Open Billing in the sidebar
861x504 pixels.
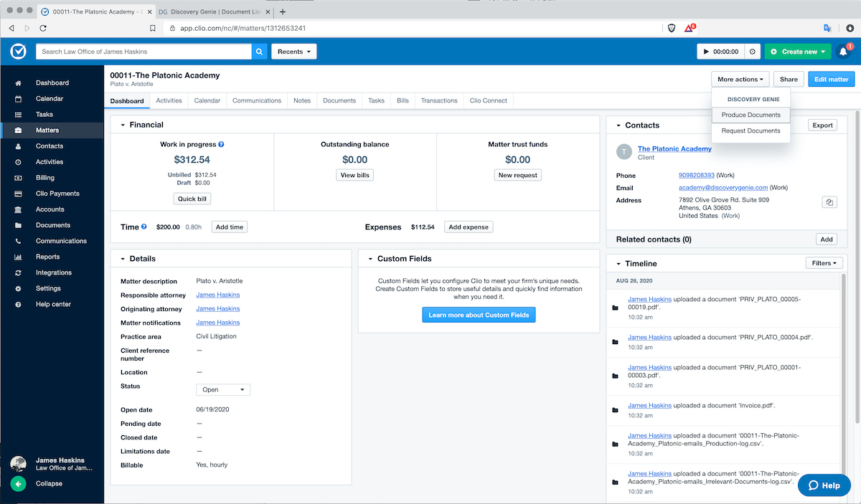coord(52,178)
